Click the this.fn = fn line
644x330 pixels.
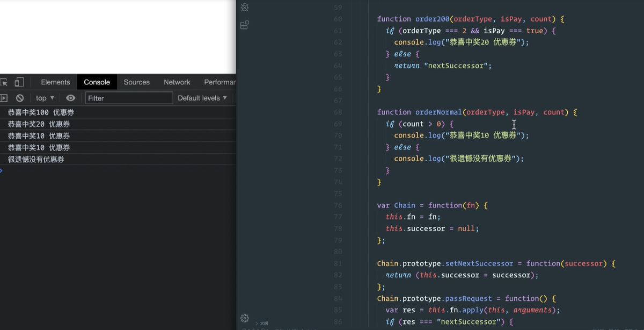413,217
